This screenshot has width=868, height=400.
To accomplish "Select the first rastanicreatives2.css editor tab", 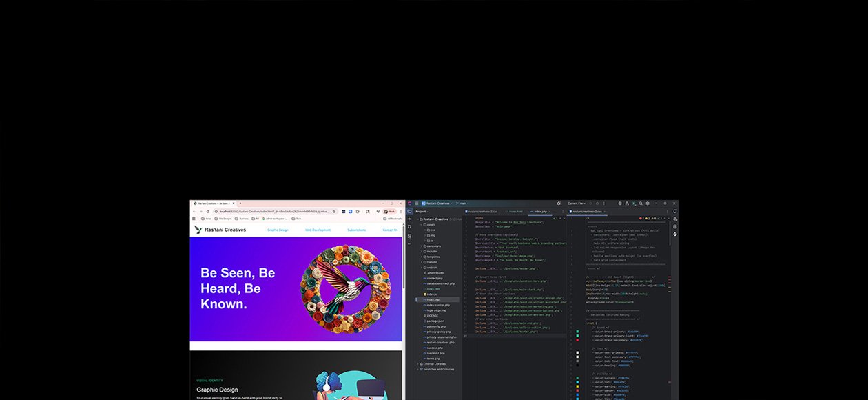I will click(482, 211).
